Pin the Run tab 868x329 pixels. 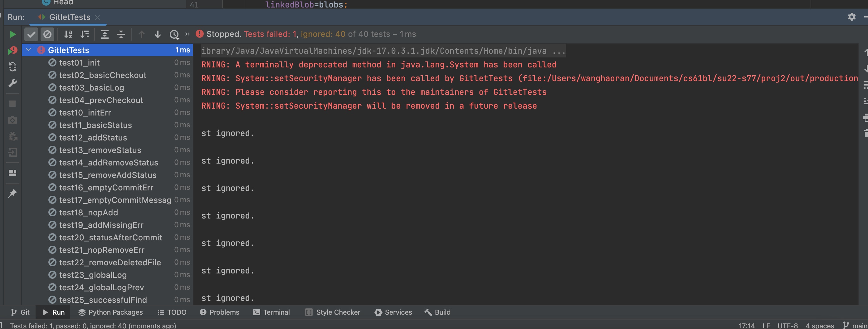(x=12, y=193)
